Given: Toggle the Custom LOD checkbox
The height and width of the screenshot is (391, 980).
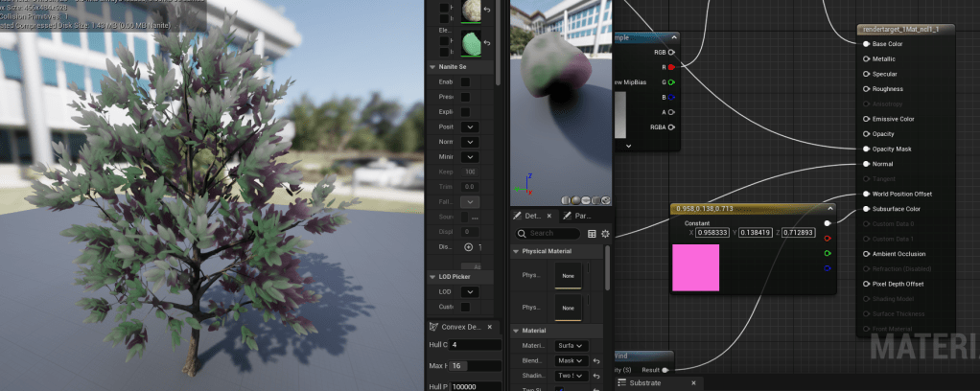Looking at the screenshot, I should (x=465, y=307).
